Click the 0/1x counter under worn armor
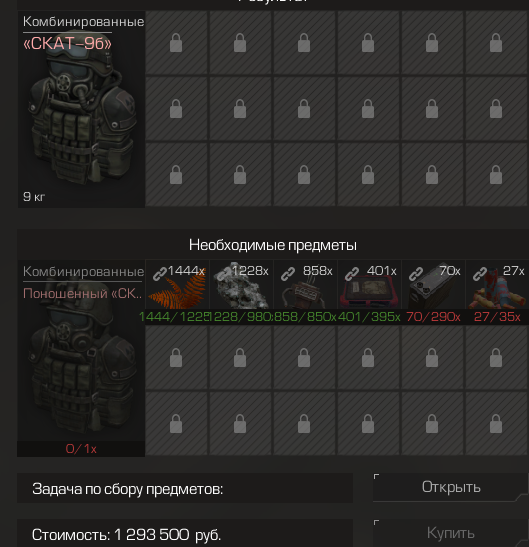 point(81,449)
